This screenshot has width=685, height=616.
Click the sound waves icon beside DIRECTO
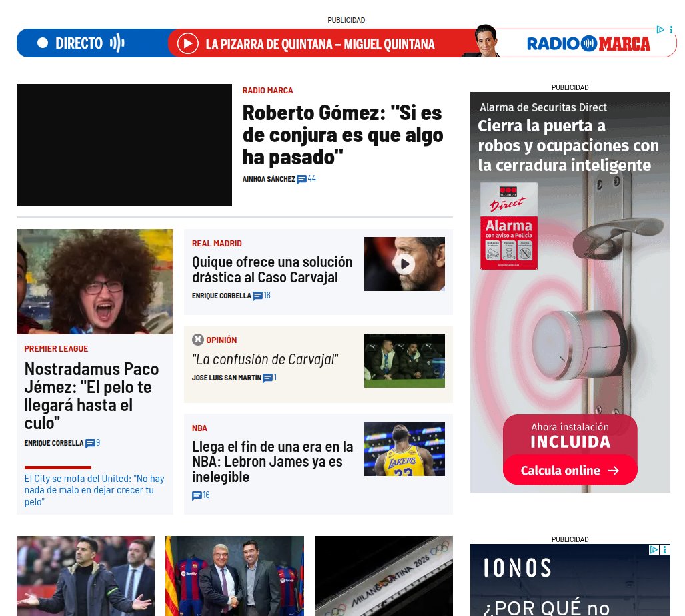pyautogui.click(x=118, y=43)
